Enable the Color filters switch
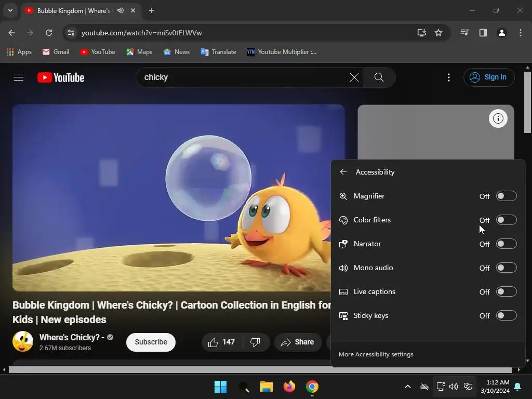This screenshot has width=532, height=399. pyautogui.click(x=506, y=220)
